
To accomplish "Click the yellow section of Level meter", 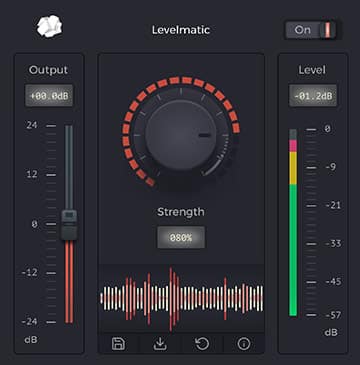I will (293, 168).
